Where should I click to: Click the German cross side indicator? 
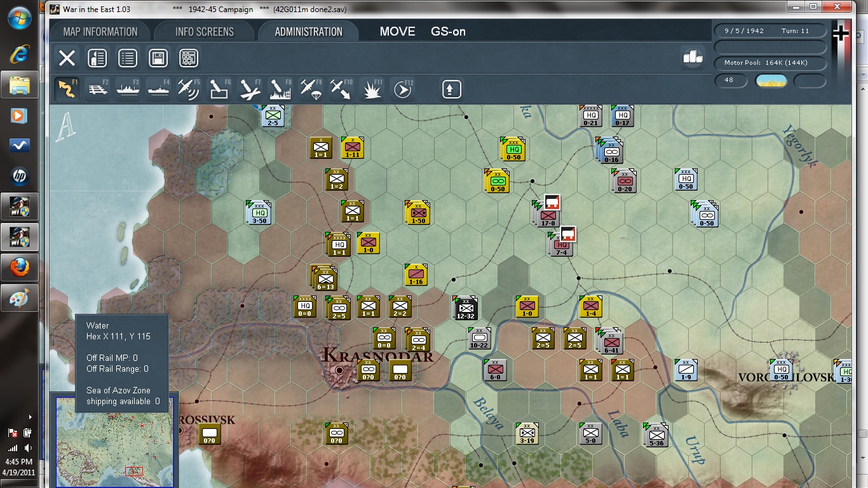841,34
